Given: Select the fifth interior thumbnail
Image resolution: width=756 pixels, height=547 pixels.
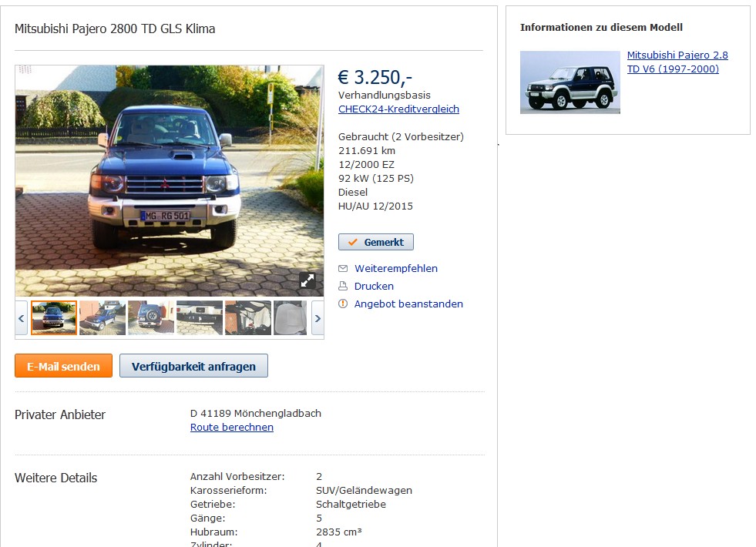Looking at the screenshot, I should coord(248,318).
